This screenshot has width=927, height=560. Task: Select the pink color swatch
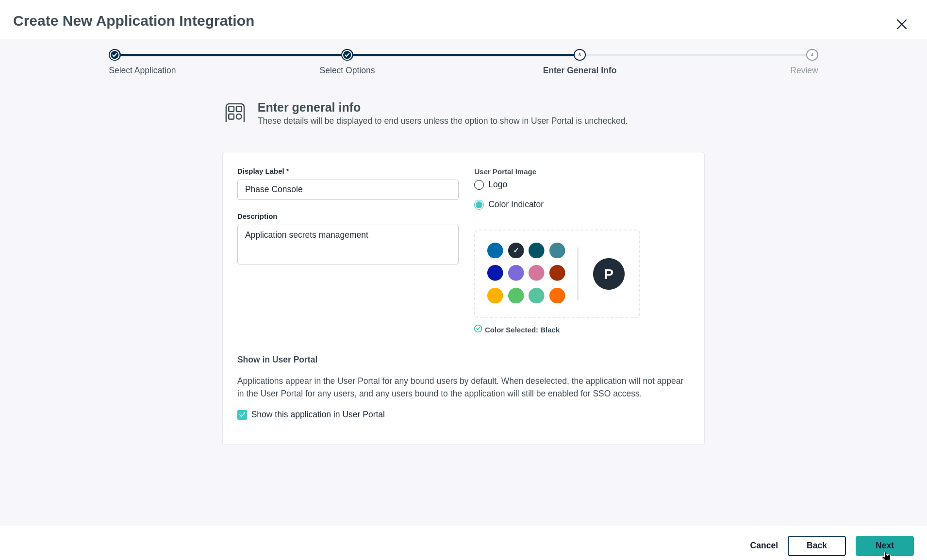coord(537,273)
